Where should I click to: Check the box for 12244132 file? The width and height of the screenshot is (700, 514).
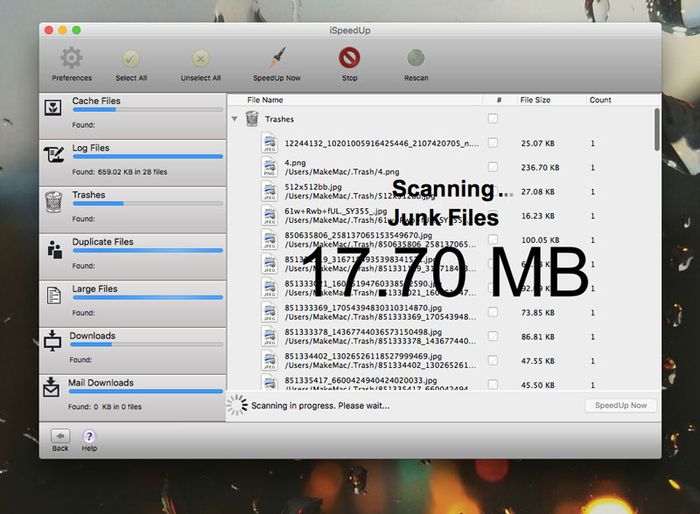pyautogui.click(x=492, y=143)
